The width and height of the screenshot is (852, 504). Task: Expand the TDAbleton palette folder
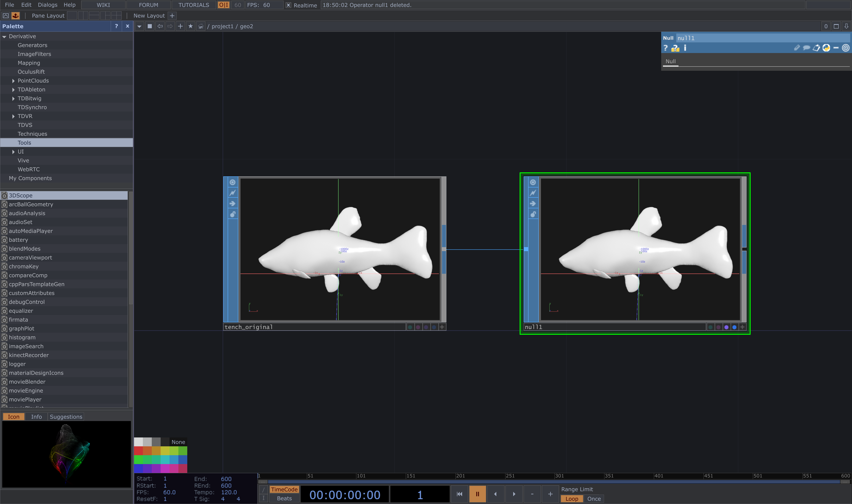pos(13,90)
